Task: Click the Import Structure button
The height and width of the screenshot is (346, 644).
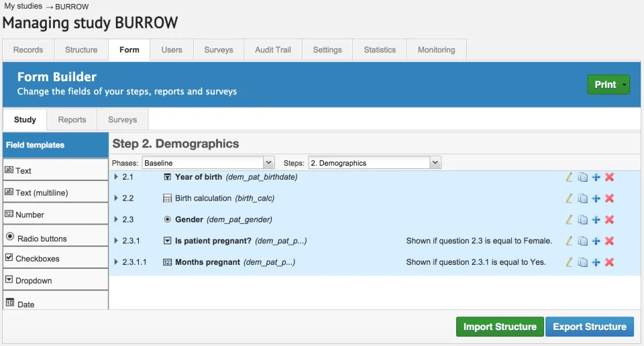Action: tap(500, 327)
